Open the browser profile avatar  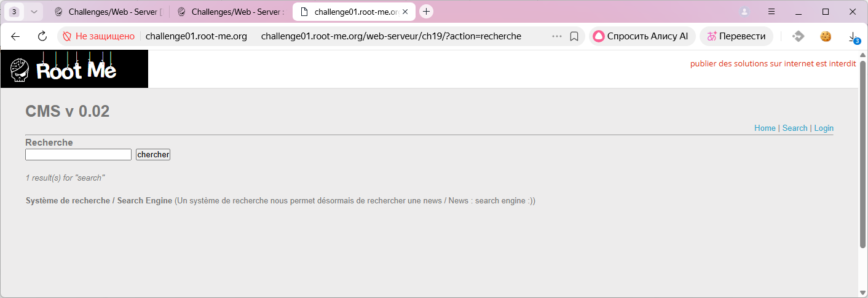pos(744,12)
